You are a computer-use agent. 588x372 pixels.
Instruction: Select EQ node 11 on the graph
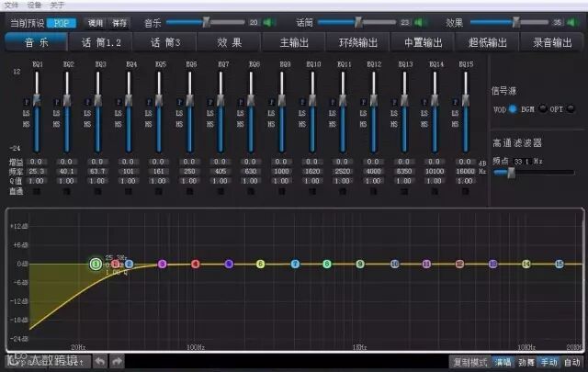(426, 264)
